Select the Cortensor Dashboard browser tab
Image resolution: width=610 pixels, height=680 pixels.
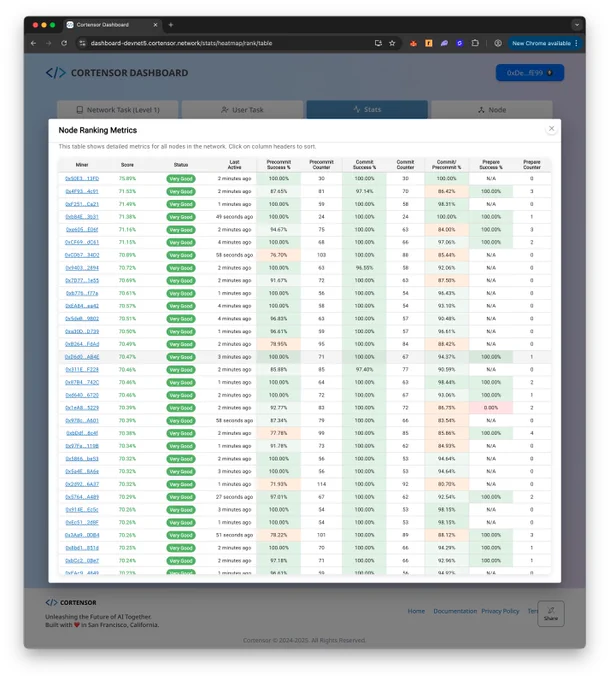point(113,25)
